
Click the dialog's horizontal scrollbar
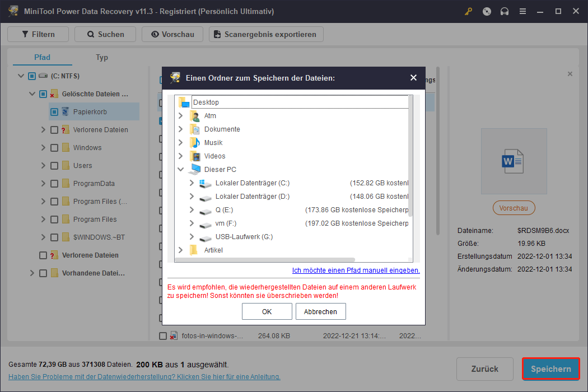click(265, 260)
